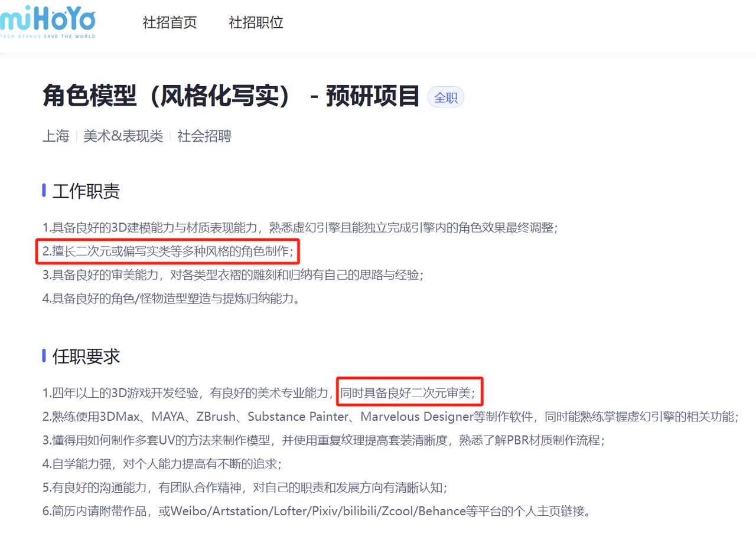Click the 社会招聘 label

point(204,136)
